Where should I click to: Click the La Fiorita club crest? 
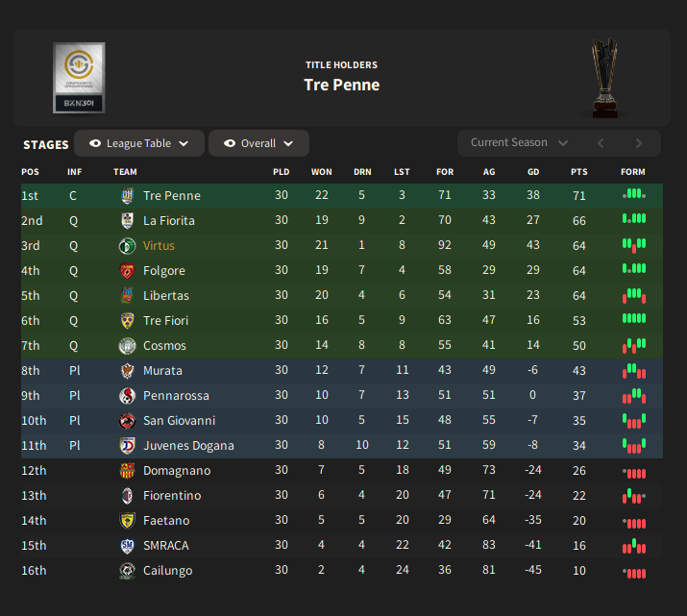[127, 221]
